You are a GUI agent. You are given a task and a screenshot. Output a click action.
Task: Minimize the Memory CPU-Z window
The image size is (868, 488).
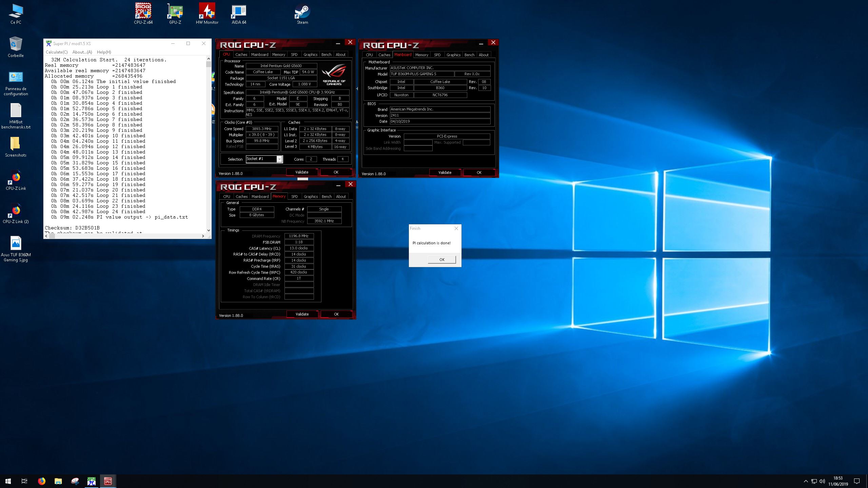[x=338, y=185]
